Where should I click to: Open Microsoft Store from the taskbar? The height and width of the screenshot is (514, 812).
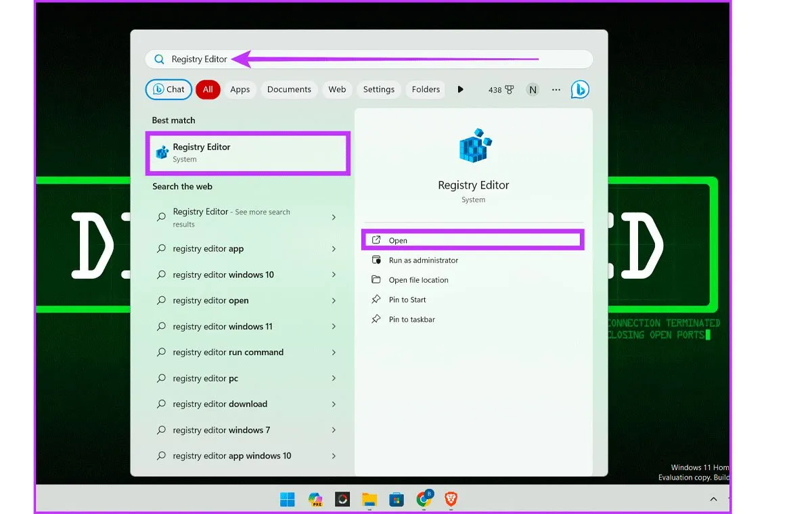tap(397, 500)
